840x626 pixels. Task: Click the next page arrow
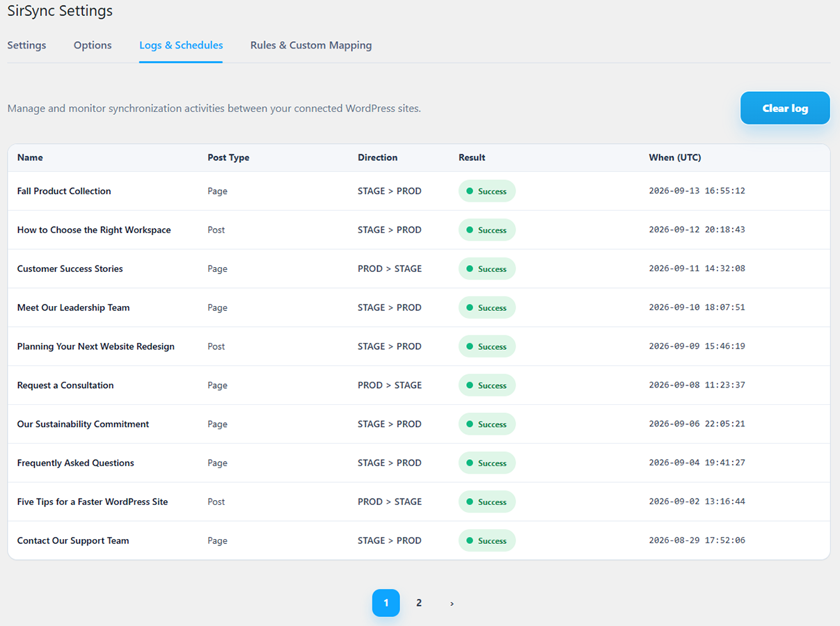[x=452, y=603]
